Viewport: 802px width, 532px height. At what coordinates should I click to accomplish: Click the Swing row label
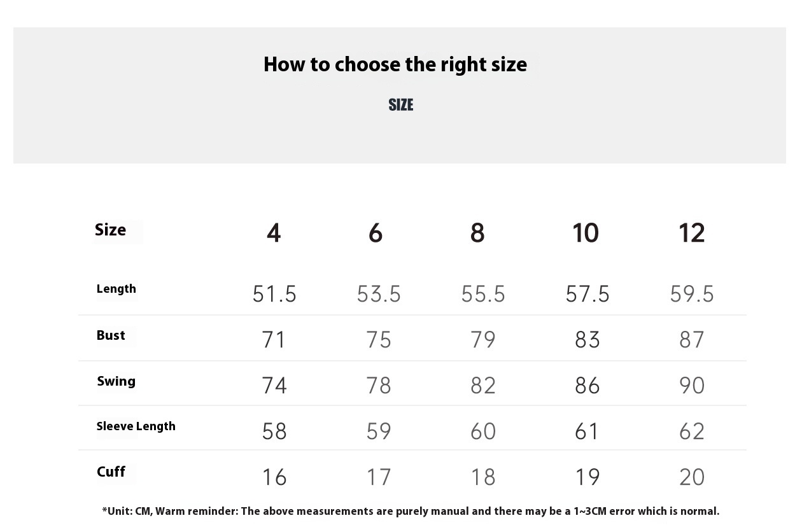[116, 381]
